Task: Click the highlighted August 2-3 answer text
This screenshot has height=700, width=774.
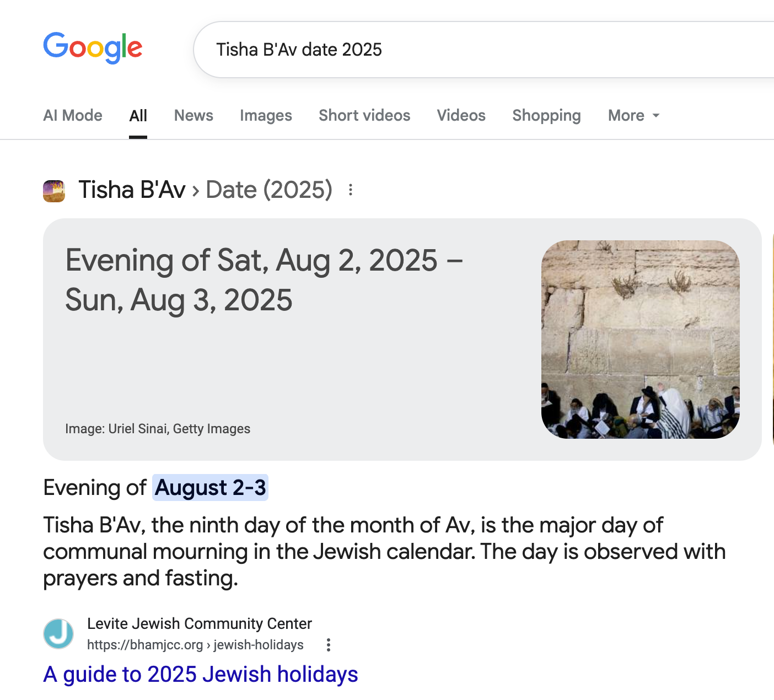Action: click(210, 488)
